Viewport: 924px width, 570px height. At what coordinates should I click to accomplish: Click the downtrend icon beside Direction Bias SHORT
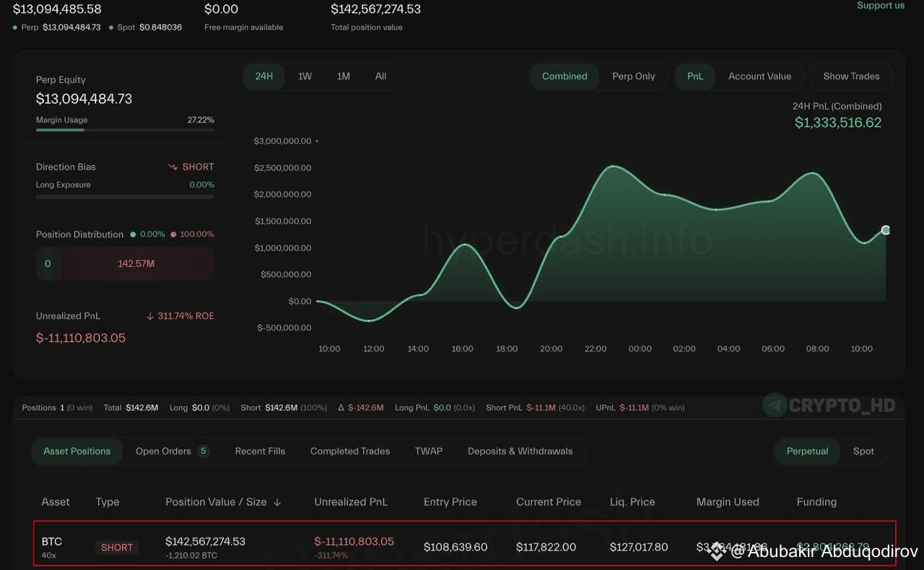pyautogui.click(x=173, y=167)
